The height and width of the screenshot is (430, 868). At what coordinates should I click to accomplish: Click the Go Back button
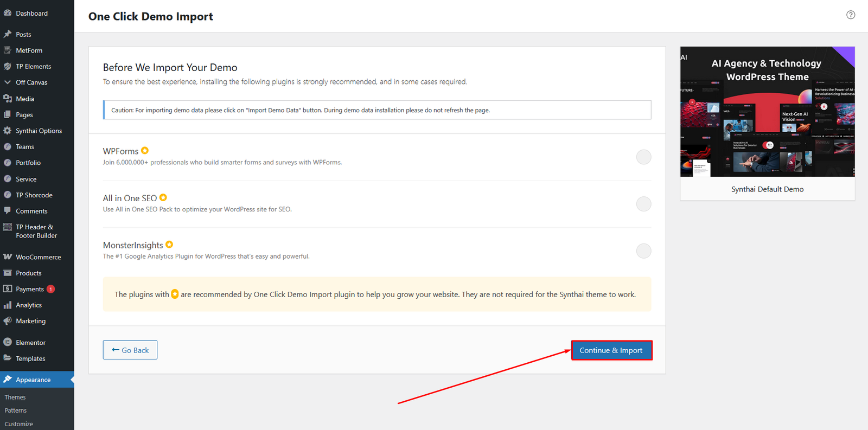pyautogui.click(x=130, y=350)
